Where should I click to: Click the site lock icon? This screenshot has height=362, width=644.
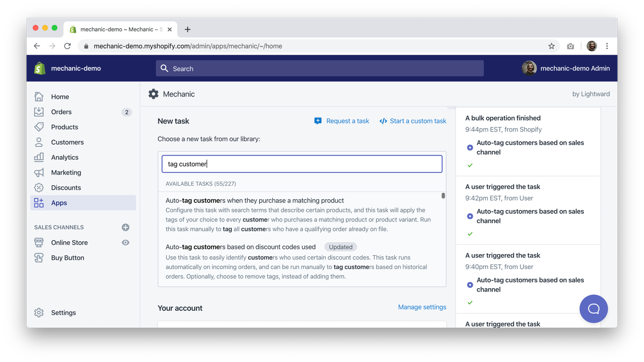click(86, 46)
